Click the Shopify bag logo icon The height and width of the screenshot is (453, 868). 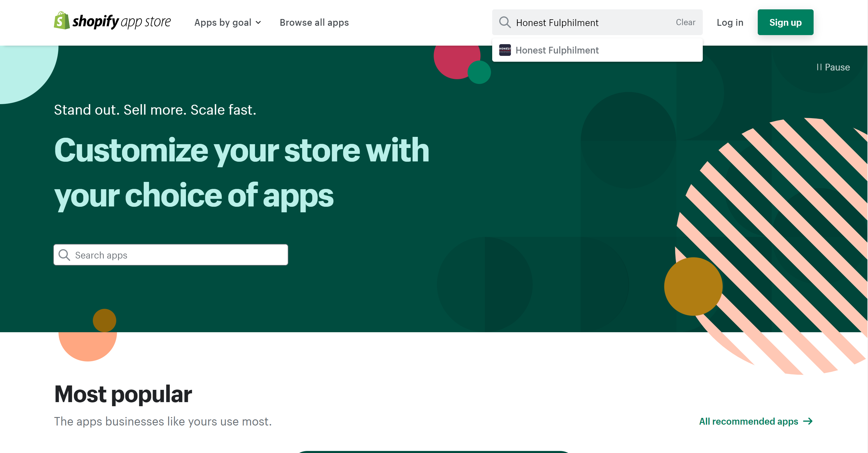tap(61, 21)
